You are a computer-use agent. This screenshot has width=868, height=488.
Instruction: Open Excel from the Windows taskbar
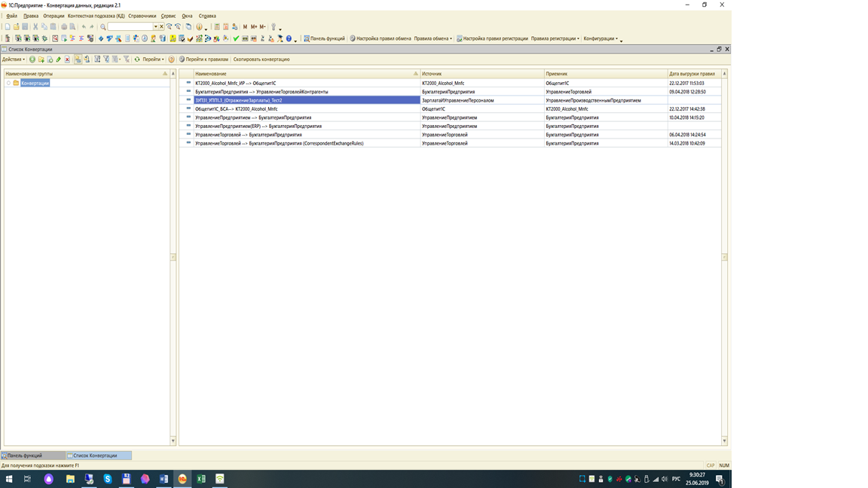(x=201, y=479)
